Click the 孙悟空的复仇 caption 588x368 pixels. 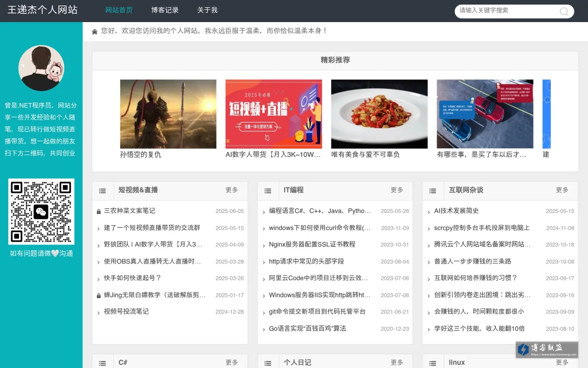coord(141,155)
